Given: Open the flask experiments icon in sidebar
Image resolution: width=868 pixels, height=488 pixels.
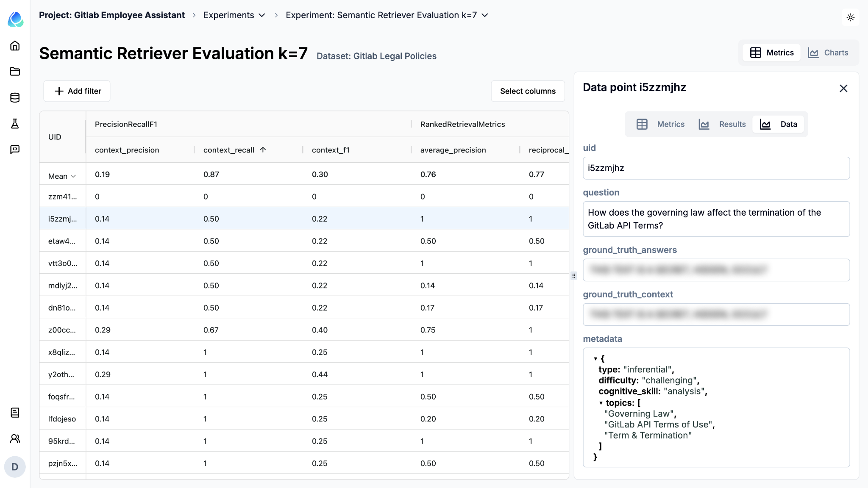Looking at the screenshot, I should tap(15, 124).
